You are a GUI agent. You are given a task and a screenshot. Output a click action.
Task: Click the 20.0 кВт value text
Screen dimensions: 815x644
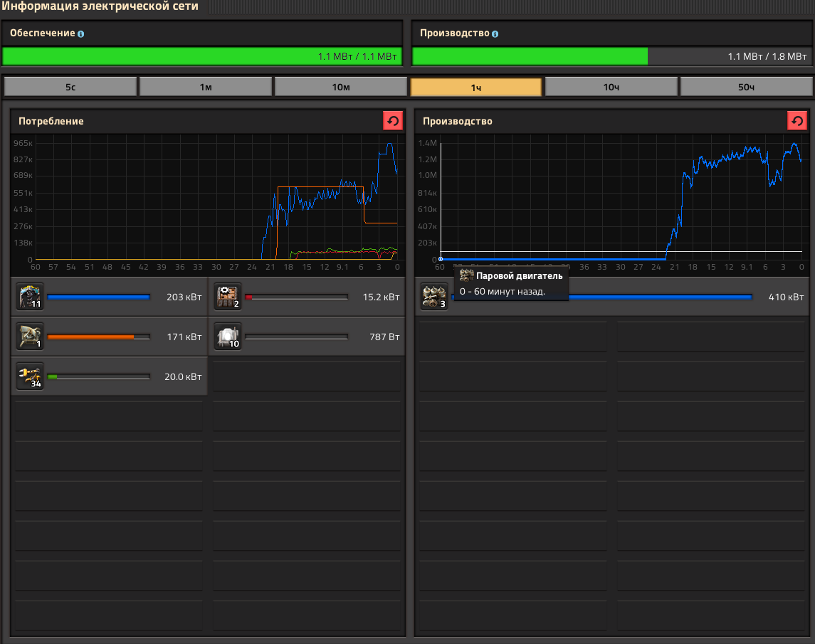coord(183,377)
